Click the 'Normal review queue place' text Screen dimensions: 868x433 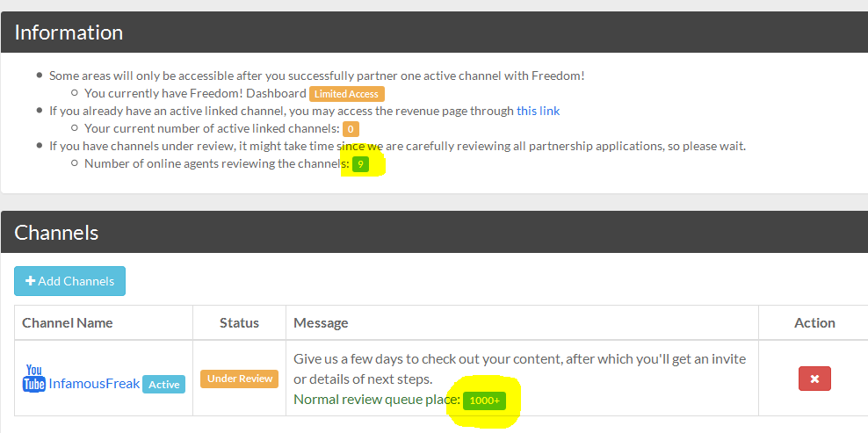coord(377,400)
